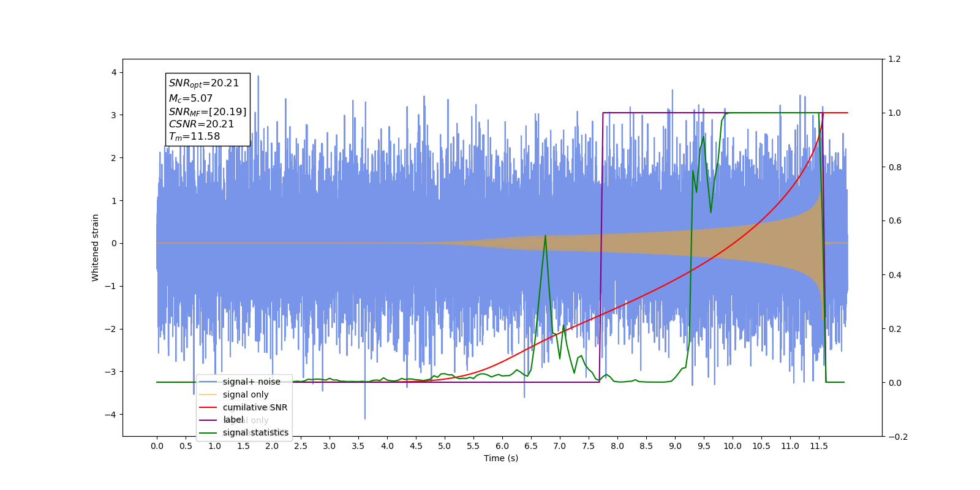Screen dimensions: 980x490
Task: Click the x-axis tick label 7.5
Action: coord(589,446)
